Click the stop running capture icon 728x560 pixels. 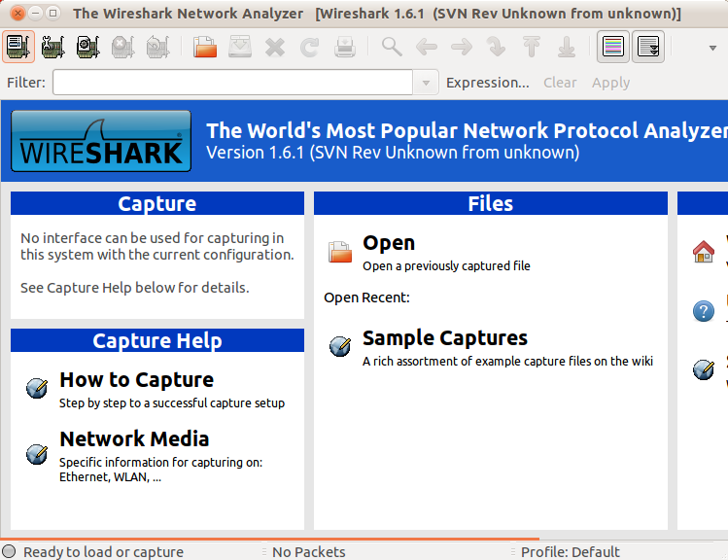click(123, 47)
